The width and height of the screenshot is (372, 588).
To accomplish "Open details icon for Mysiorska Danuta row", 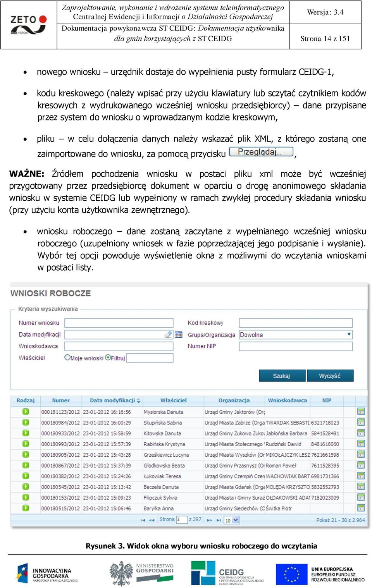I will (x=361, y=411).
